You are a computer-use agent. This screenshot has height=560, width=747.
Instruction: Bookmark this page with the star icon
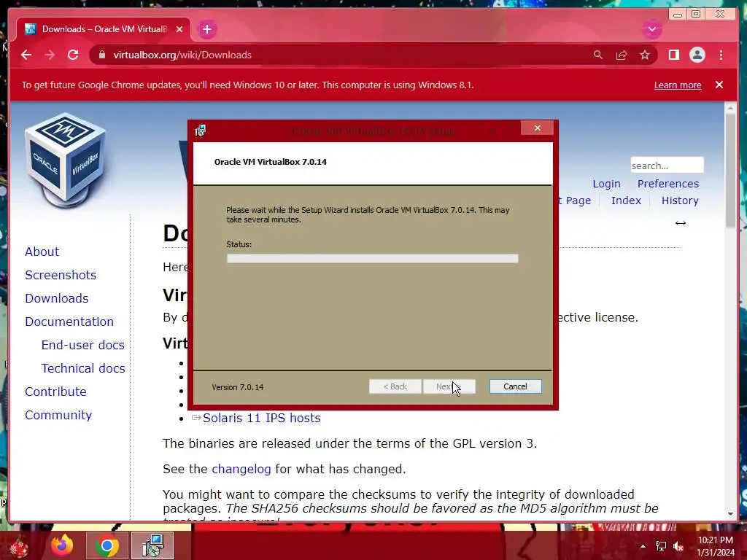[x=645, y=55]
